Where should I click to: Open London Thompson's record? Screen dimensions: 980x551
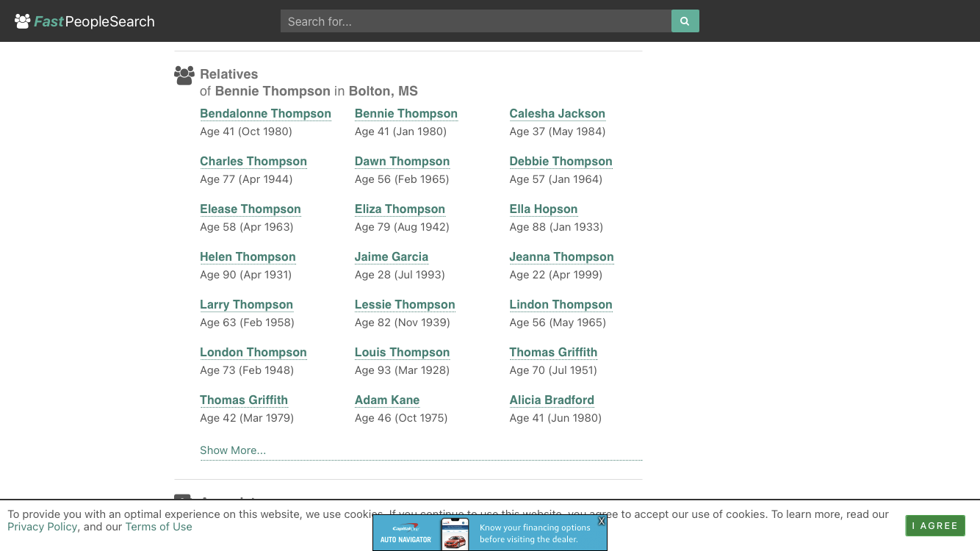point(253,353)
